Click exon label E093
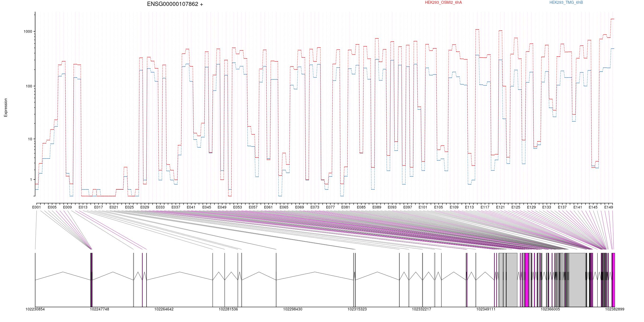The image size is (644, 322). point(392,207)
